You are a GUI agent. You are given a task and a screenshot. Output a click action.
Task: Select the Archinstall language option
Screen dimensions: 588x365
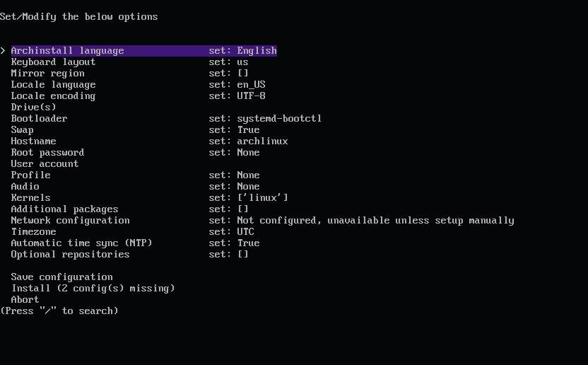pos(144,51)
